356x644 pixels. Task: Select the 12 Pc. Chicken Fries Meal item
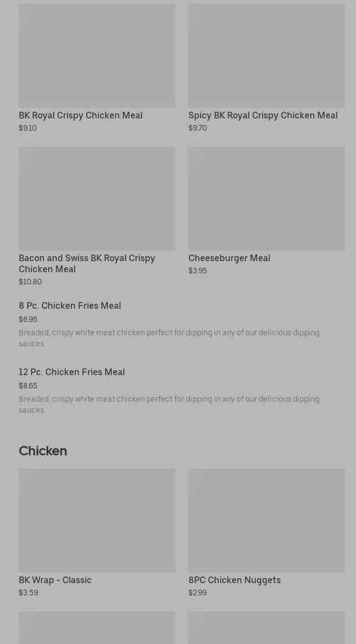72,372
